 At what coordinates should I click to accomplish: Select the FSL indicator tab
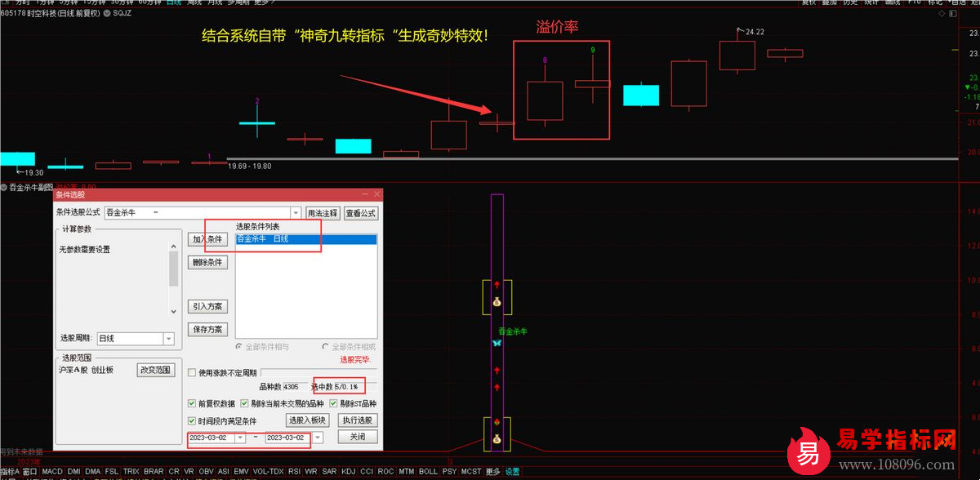112,472
